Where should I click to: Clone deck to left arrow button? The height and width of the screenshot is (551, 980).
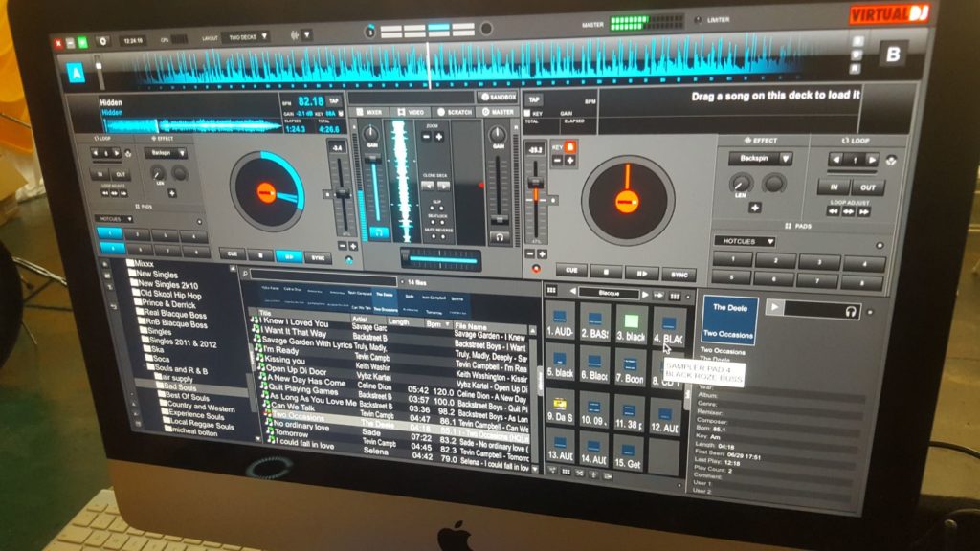pyautogui.click(x=428, y=186)
